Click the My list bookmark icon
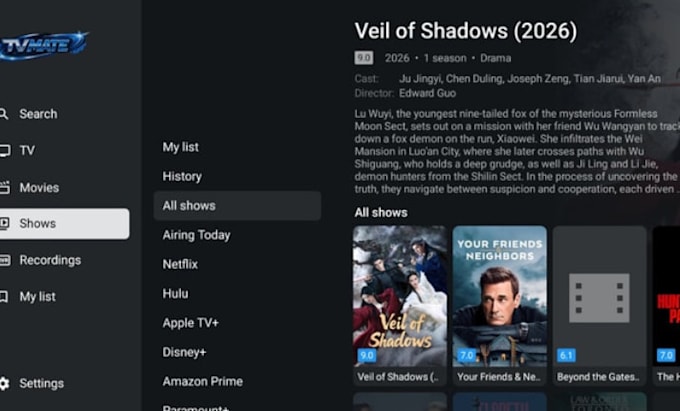680x411 pixels. pos(3,297)
